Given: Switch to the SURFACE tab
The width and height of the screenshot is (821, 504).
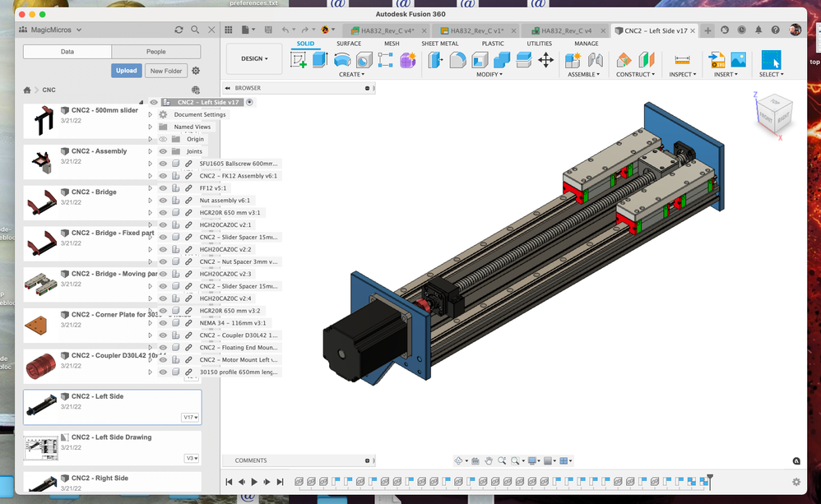Looking at the screenshot, I should [x=349, y=44].
